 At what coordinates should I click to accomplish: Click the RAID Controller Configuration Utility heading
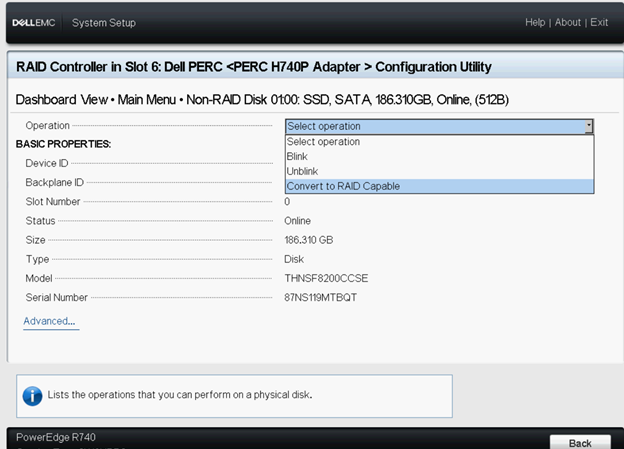(254, 67)
